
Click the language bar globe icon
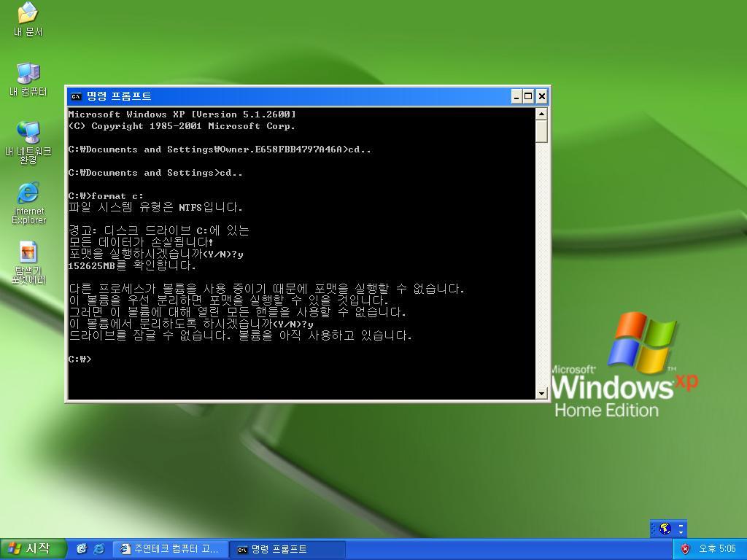[665, 529]
